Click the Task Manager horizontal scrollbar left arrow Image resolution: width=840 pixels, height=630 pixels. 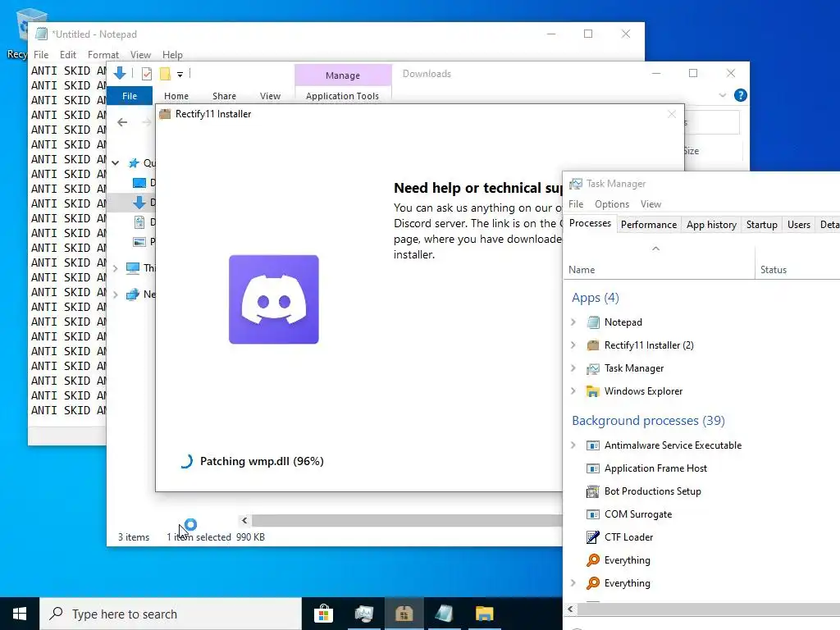571,609
